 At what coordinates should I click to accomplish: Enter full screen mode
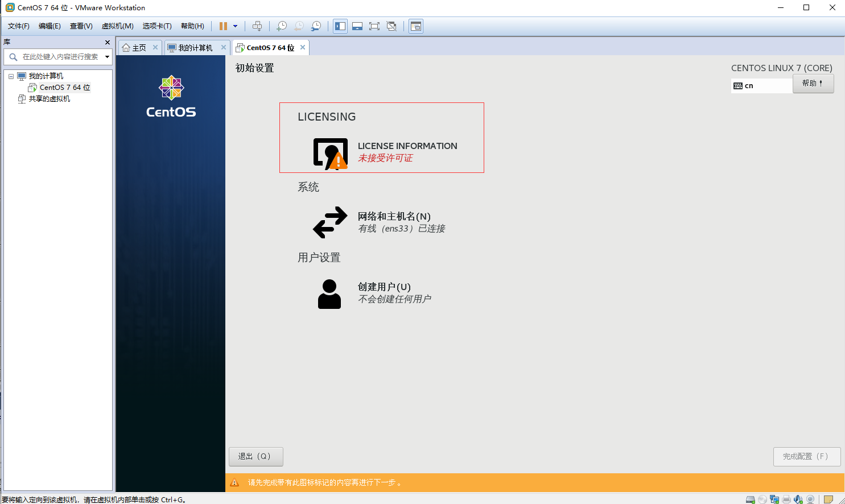(x=374, y=26)
